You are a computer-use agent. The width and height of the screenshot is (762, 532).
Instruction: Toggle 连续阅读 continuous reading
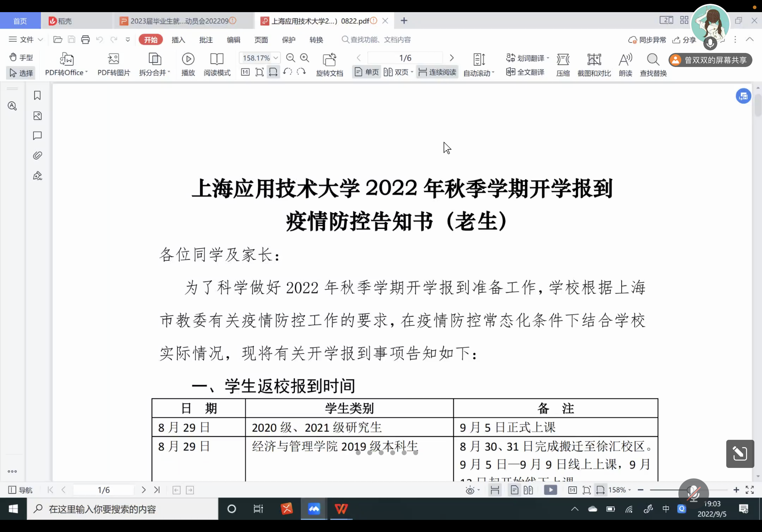click(437, 72)
